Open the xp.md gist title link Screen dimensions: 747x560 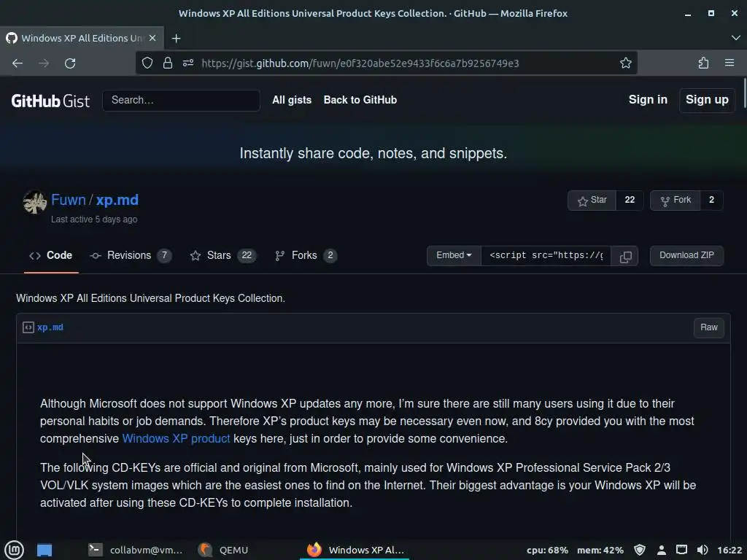(117, 200)
